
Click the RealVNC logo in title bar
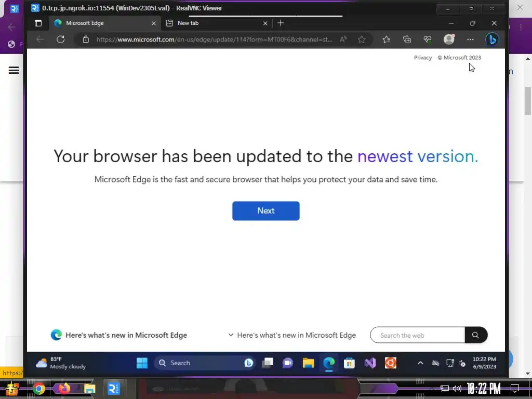click(x=35, y=8)
